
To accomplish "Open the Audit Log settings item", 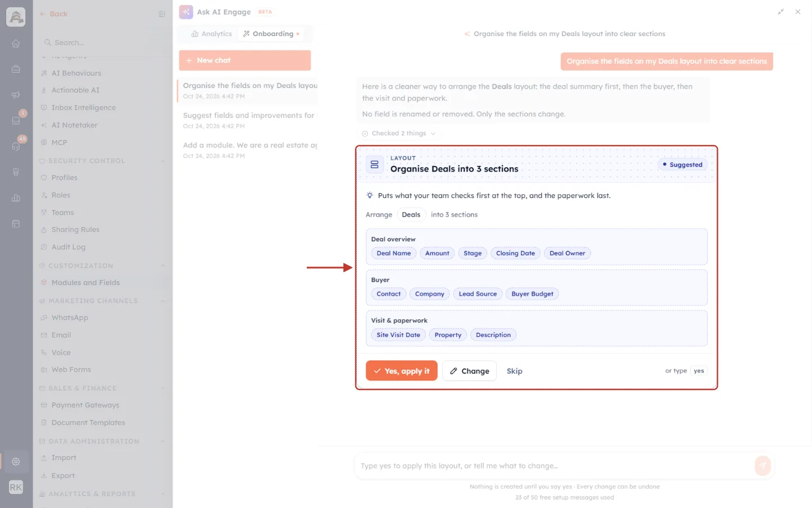I will point(68,247).
